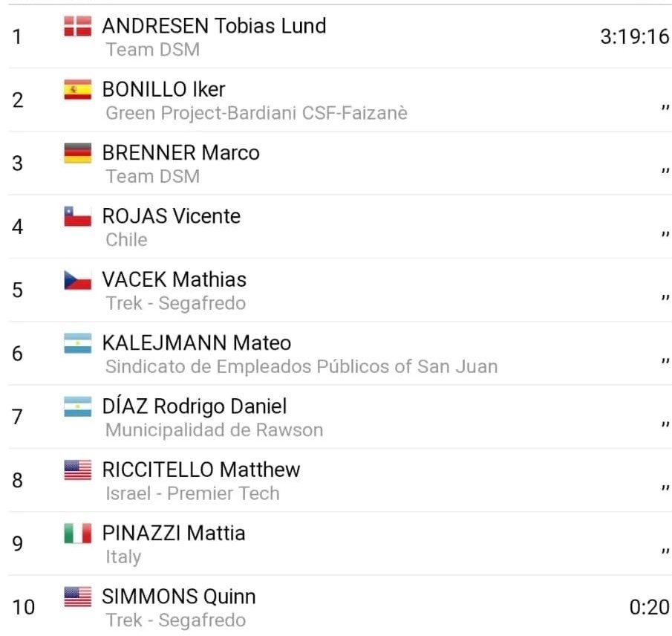Click the Chilean flag next to Rojas
The width and height of the screenshot is (672, 636).
(77, 217)
